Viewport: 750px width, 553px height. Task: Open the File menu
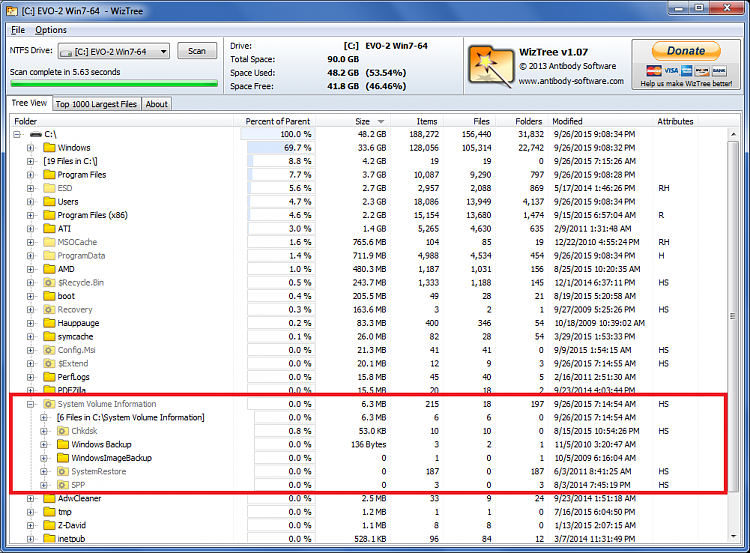coord(18,30)
